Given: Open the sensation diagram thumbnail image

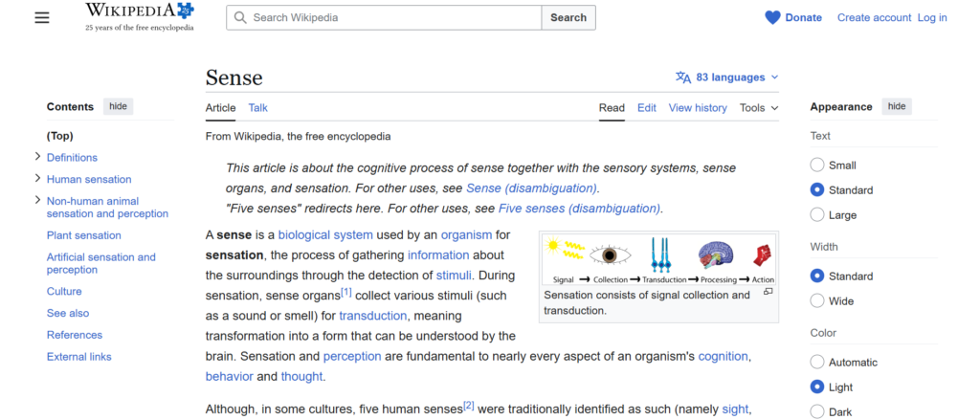Looking at the screenshot, I should [x=658, y=259].
